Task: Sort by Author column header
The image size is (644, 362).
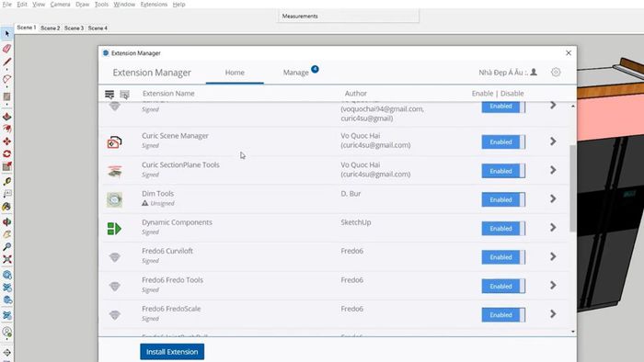Action: click(x=356, y=94)
